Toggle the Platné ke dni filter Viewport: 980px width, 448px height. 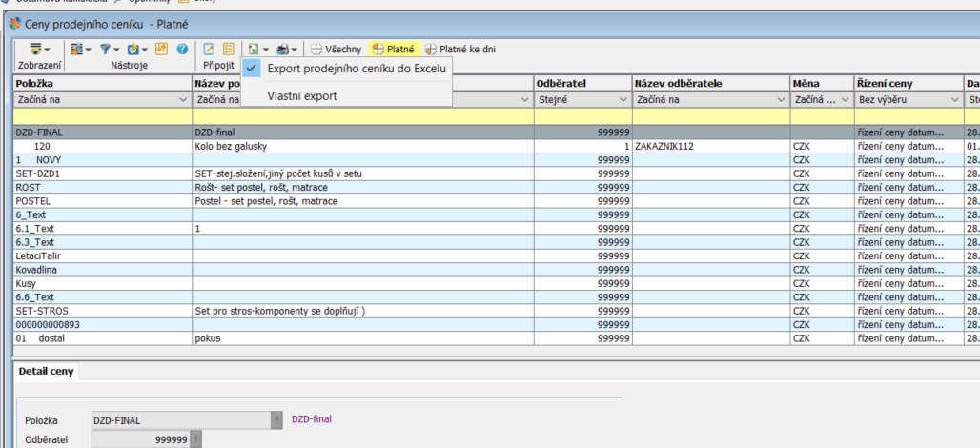459,49
